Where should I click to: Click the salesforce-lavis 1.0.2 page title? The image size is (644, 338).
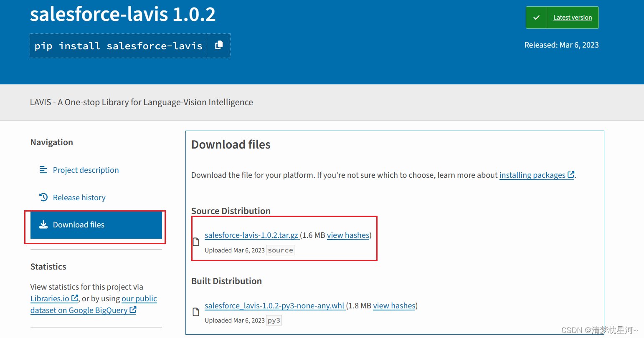pyautogui.click(x=123, y=14)
